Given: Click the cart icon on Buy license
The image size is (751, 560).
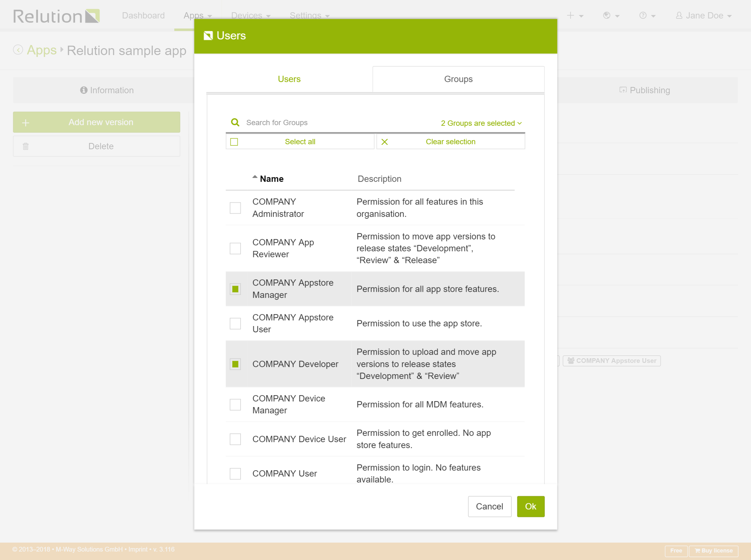Looking at the screenshot, I should pos(697,551).
